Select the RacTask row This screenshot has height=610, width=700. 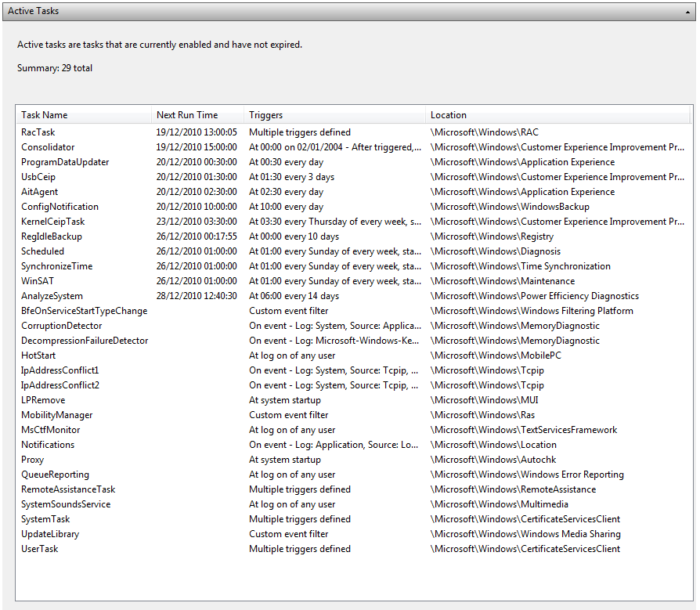coord(354,132)
